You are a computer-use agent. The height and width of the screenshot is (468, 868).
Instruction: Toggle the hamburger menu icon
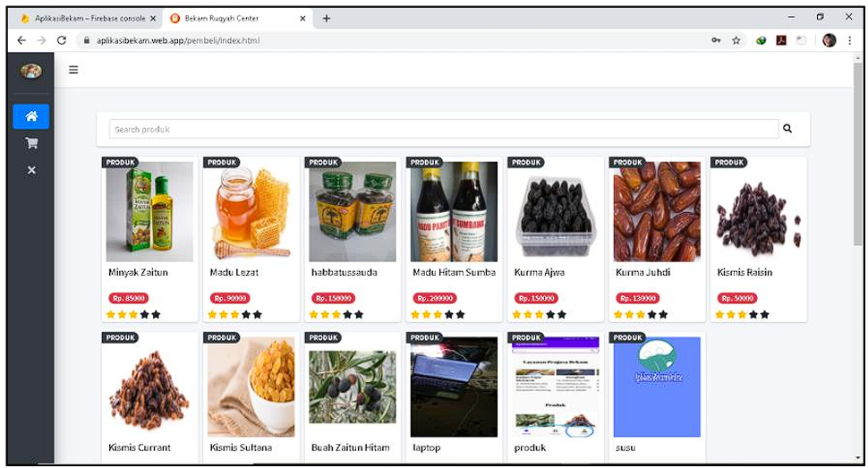pyautogui.click(x=73, y=70)
